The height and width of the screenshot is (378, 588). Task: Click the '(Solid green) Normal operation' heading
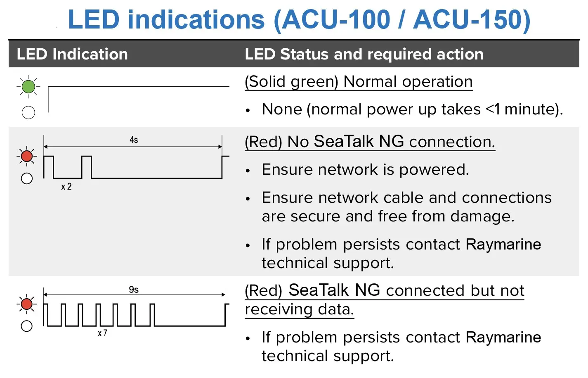pyautogui.click(x=359, y=82)
